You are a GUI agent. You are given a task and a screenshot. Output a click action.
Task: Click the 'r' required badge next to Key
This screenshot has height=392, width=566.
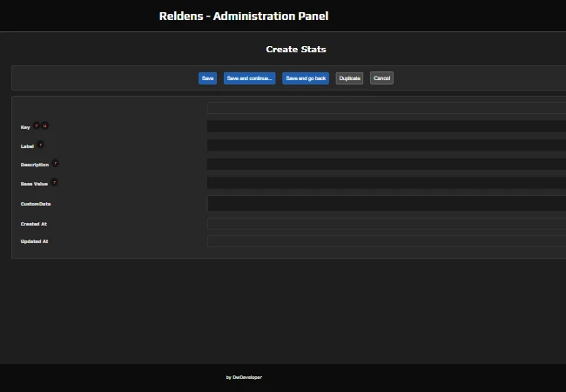point(37,125)
